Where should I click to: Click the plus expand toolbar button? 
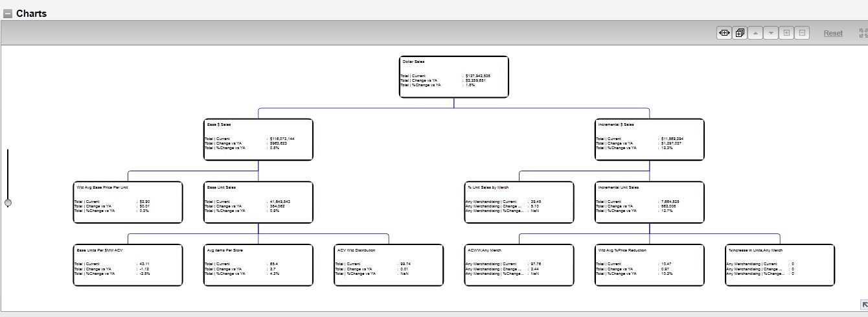pos(786,33)
